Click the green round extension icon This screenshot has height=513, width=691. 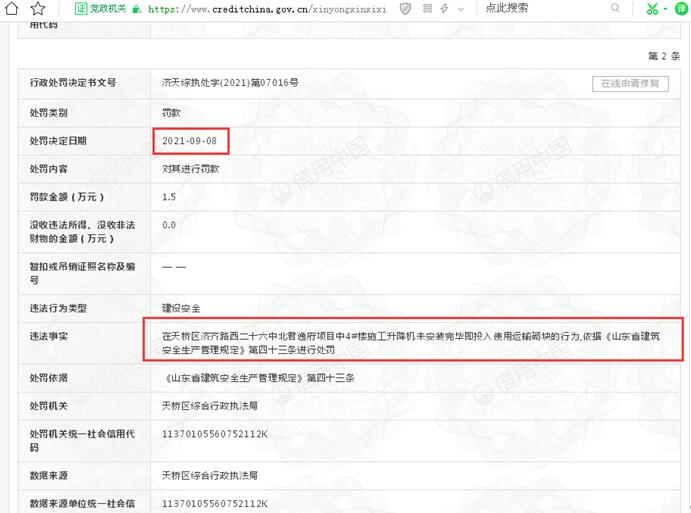[x=682, y=9]
